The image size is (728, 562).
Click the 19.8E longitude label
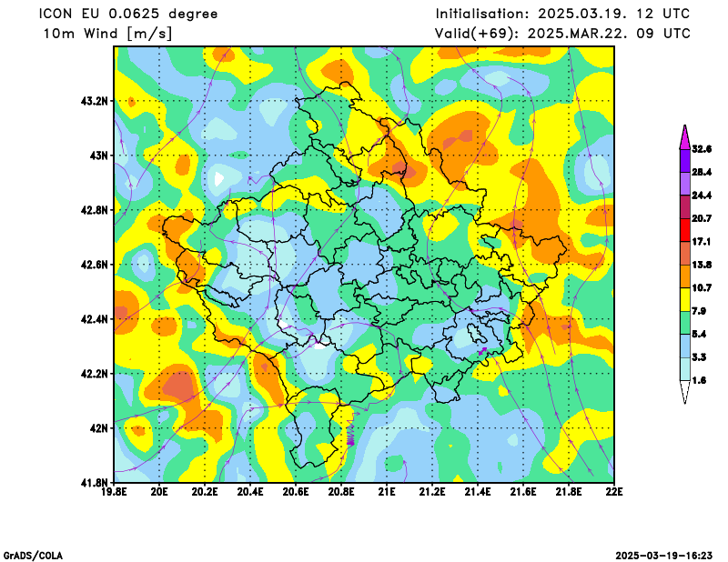tap(115, 491)
